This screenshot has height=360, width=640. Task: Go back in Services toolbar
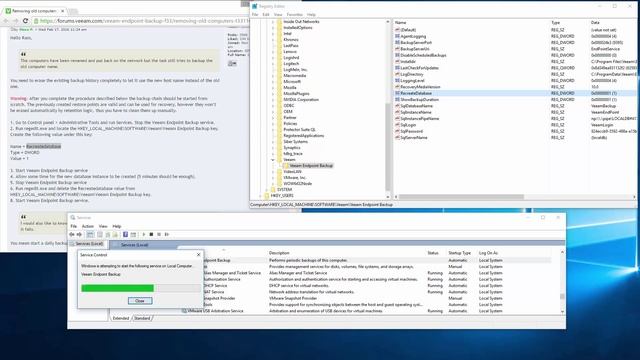(x=72, y=235)
